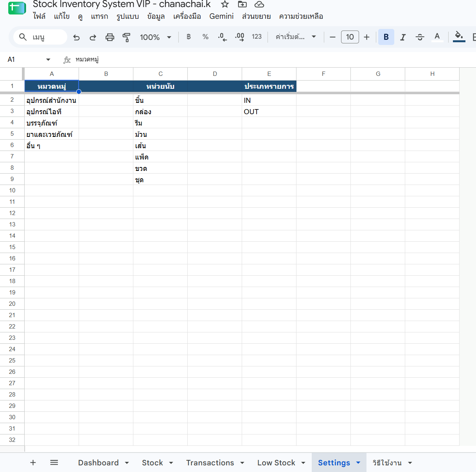Open Low Stock tab options arrow

(x=303, y=463)
